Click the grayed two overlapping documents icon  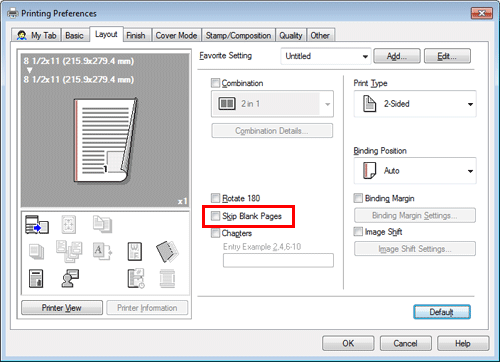[102, 224]
